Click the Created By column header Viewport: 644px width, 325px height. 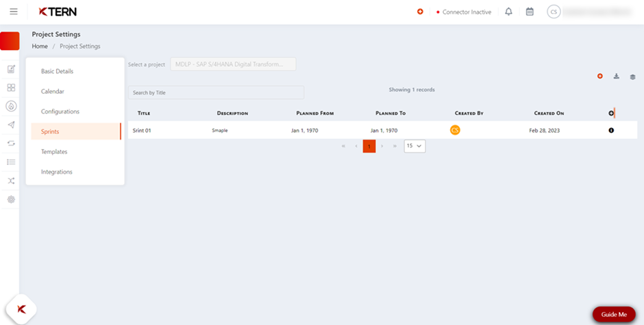(469, 113)
